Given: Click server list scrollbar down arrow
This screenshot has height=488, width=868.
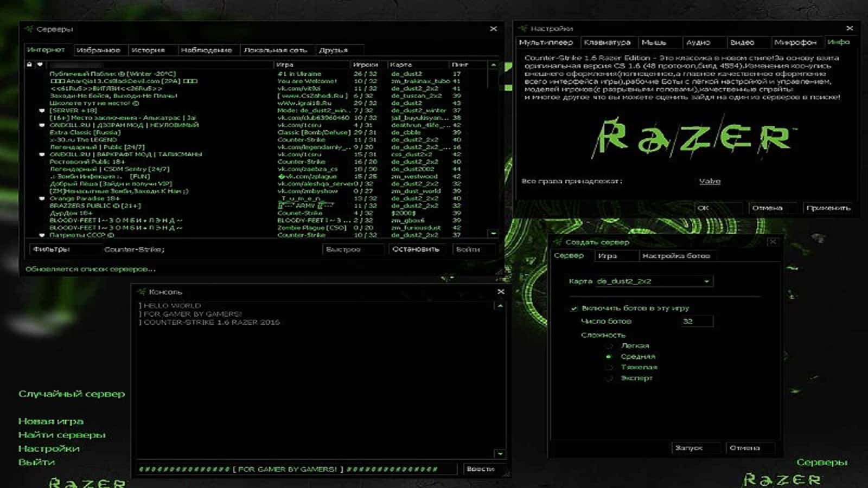Looking at the screenshot, I should pyautogui.click(x=493, y=234).
